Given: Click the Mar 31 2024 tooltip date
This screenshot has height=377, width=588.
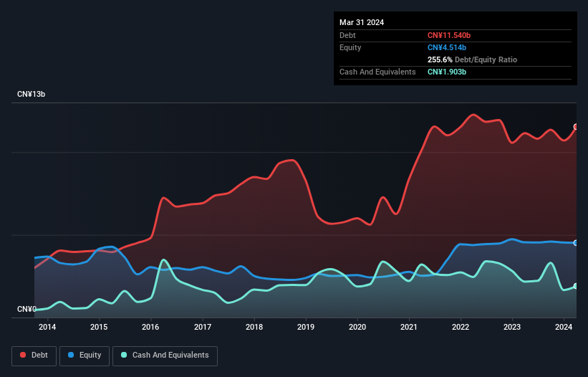Looking at the screenshot, I should (362, 22).
